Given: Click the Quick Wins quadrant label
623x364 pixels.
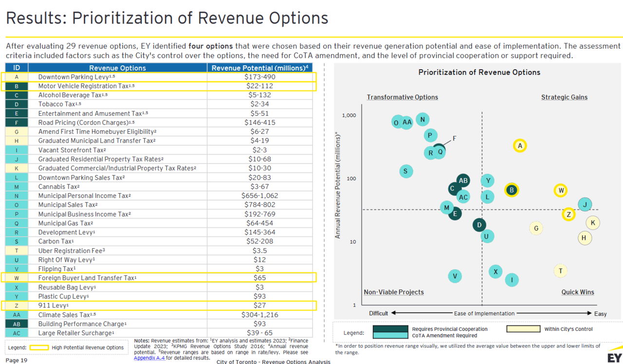Looking at the screenshot, I should (x=577, y=292).
